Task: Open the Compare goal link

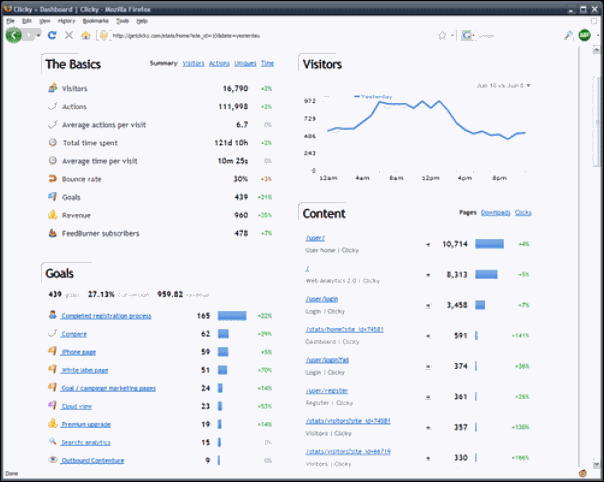Action: pyautogui.click(x=74, y=334)
